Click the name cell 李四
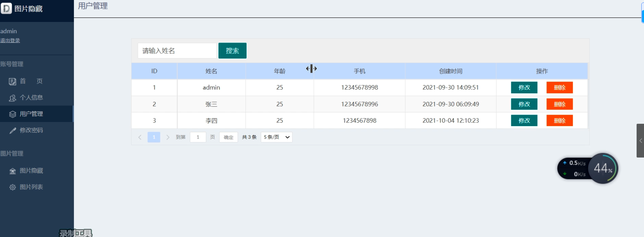644x237 pixels. coord(211,120)
